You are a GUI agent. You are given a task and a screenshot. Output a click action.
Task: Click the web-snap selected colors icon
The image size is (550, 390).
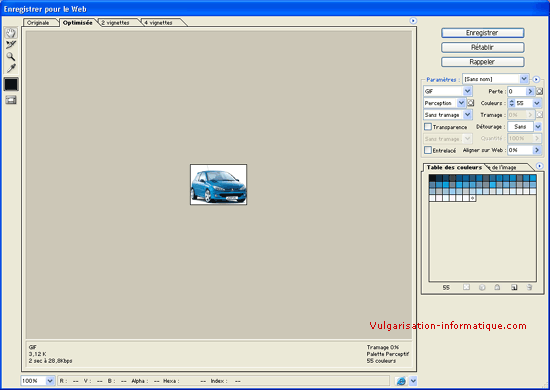[482, 287]
